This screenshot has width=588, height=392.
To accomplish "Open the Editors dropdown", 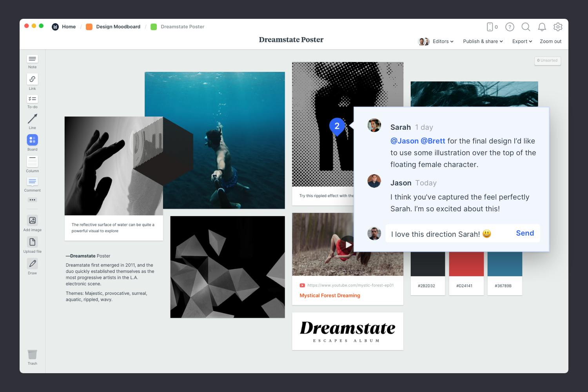I will 442,41.
